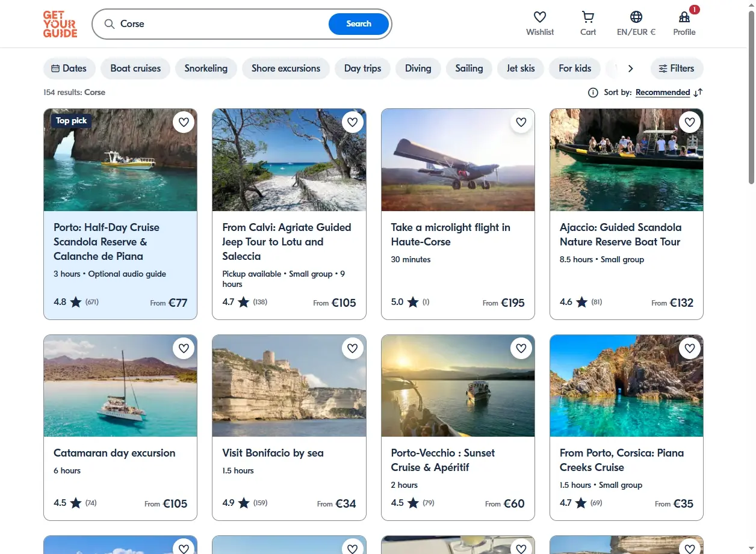Click the Top pick cave boat photo
Screen dimensions: 756x554
120,160
